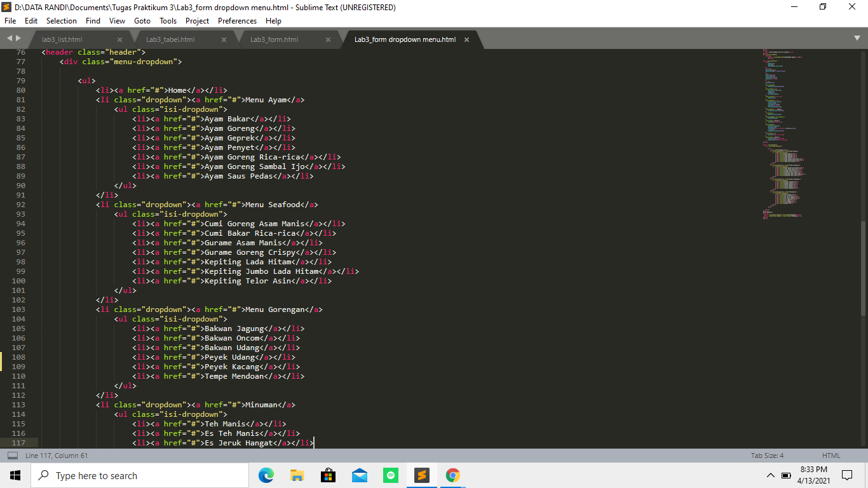Open Google Chrome from the taskbar
Screen dimensions: 868x488
(x=453, y=475)
